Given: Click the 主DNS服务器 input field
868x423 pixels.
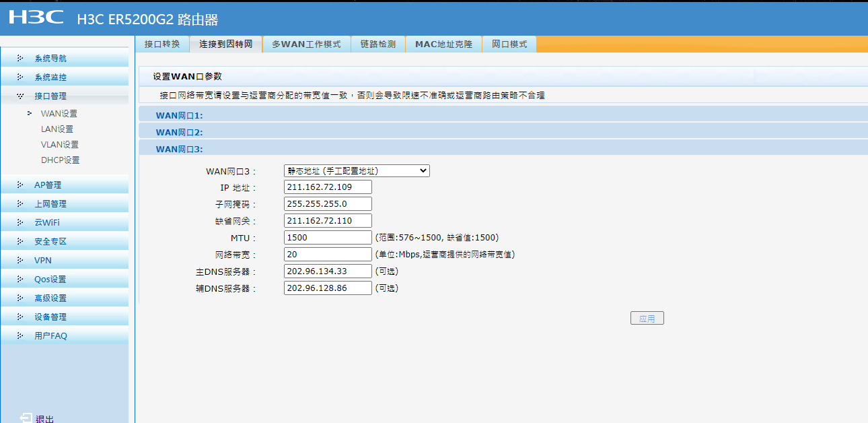Looking at the screenshot, I should click(328, 271).
